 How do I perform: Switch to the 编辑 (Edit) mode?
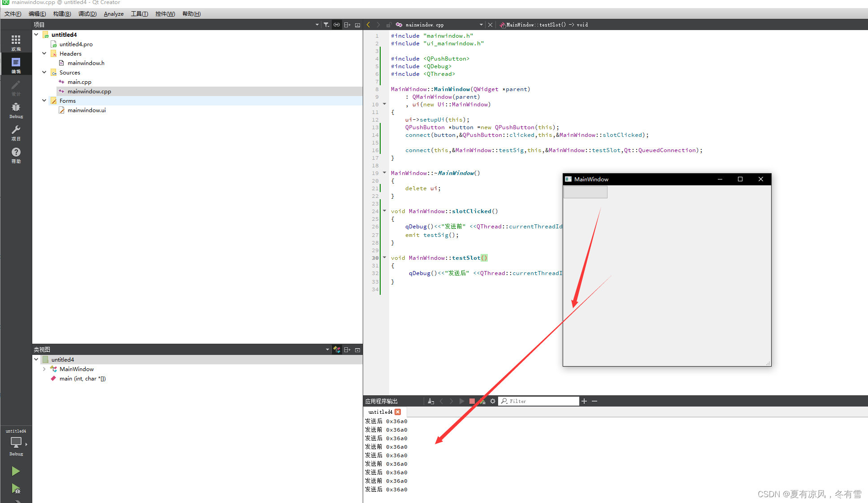click(x=16, y=65)
